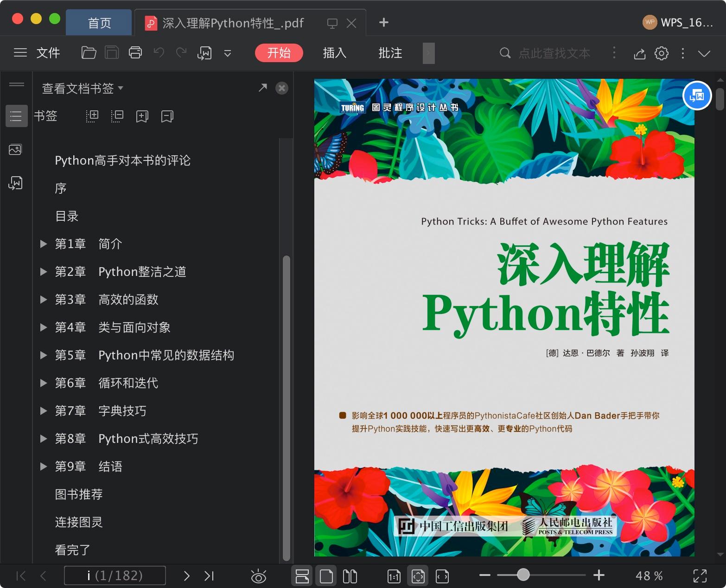Viewport: 726px width, 588px height.
Task: Open the thumbnails sidebar icon
Action: click(15, 150)
